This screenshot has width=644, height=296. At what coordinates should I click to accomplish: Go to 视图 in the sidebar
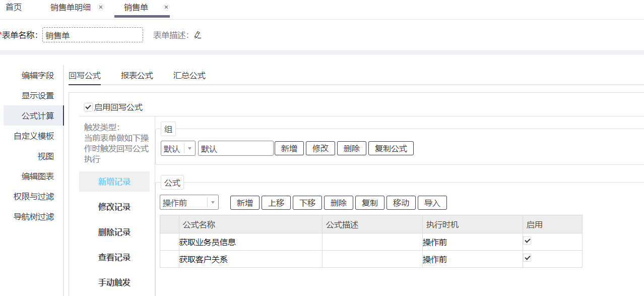click(x=46, y=156)
